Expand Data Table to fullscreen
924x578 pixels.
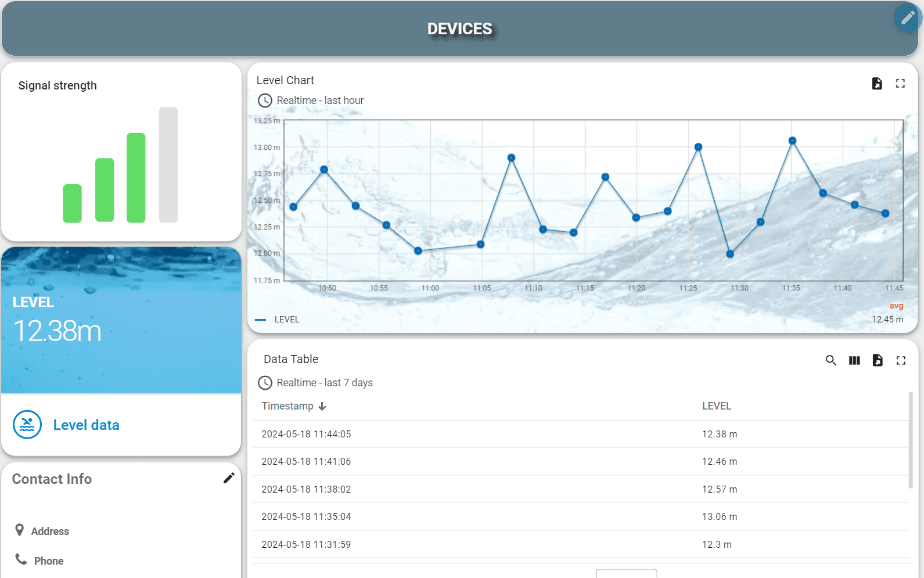click(x=901, y=361)
